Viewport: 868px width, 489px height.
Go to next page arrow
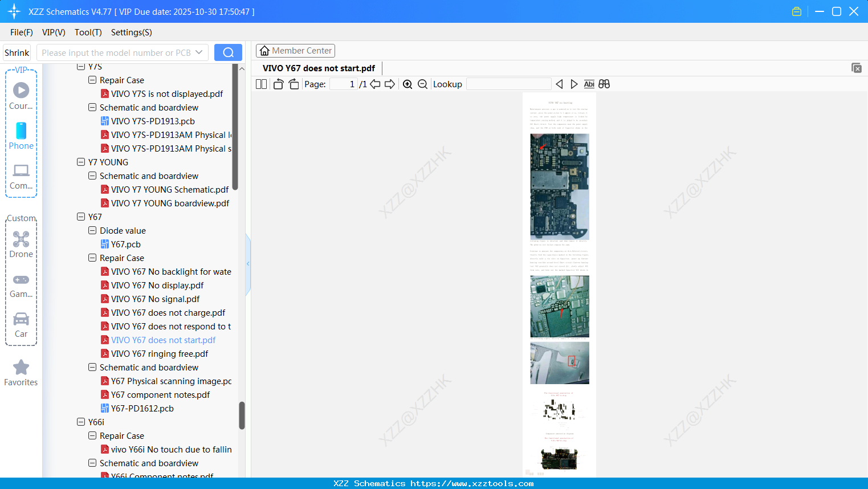coord(390,84)
